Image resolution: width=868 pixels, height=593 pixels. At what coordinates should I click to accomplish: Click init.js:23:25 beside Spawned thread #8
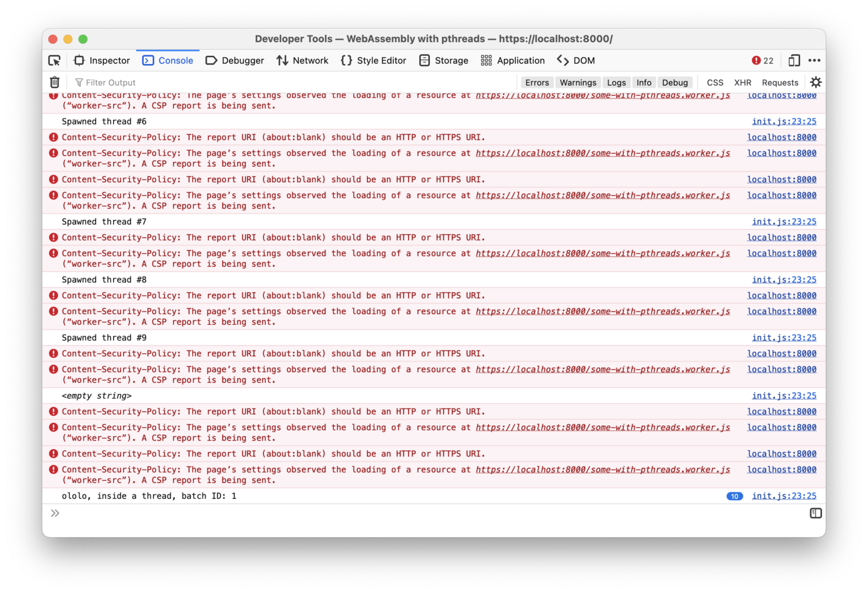pyautogui.click(x=784, y=280)
